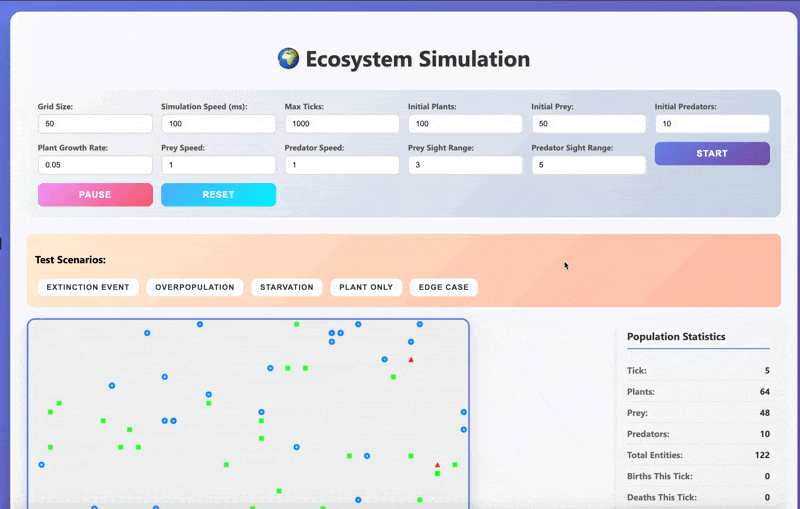Focus the Initial Predators input

(712, 124)
